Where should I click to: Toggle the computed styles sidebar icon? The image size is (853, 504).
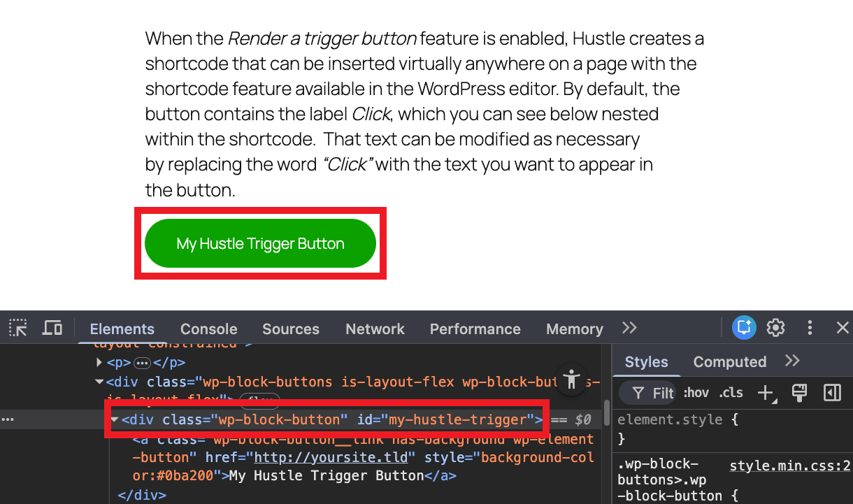click(832, 393)
